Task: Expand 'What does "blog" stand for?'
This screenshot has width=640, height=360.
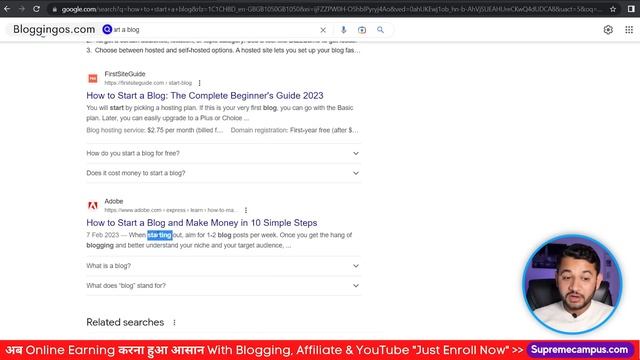Action: pyautogui.click(x=223, y=286)
